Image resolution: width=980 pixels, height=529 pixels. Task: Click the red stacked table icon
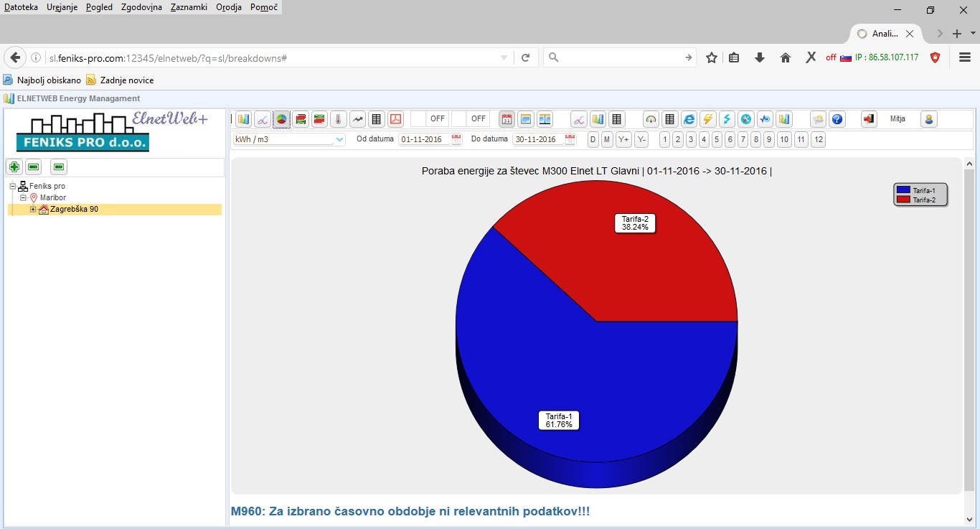tap(301, 119)
